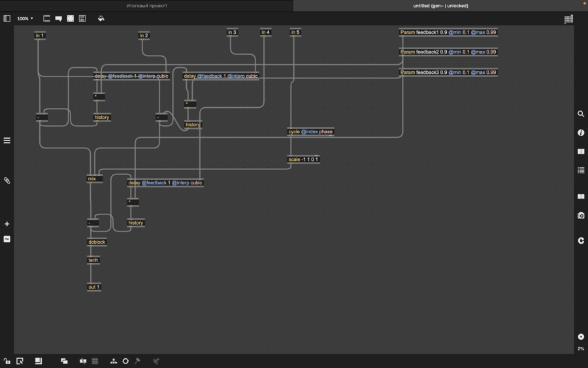Toggle the patcher lock icon
588x368 pixels.
pyautogui.click(x=7, y=361)
